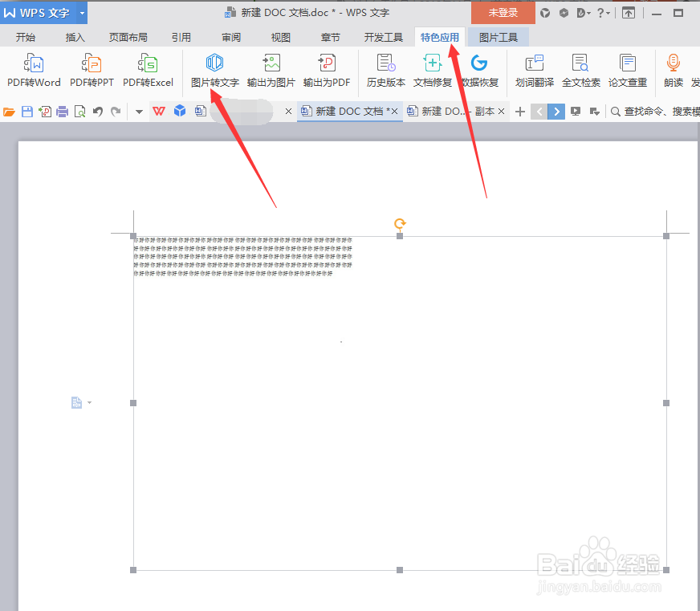700x611 pixels.
Task: Open 审阅 tab
Action: pyautogui.click(x=231, y=38)
